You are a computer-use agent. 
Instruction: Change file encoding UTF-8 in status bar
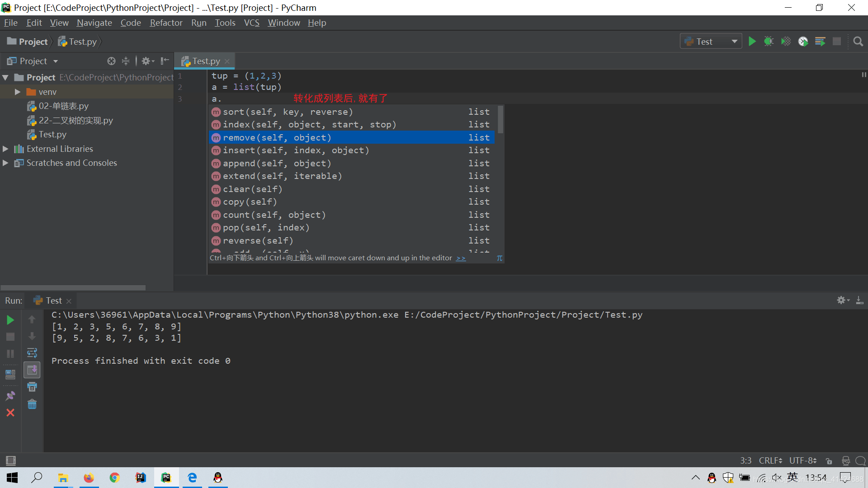pos(803,460)
